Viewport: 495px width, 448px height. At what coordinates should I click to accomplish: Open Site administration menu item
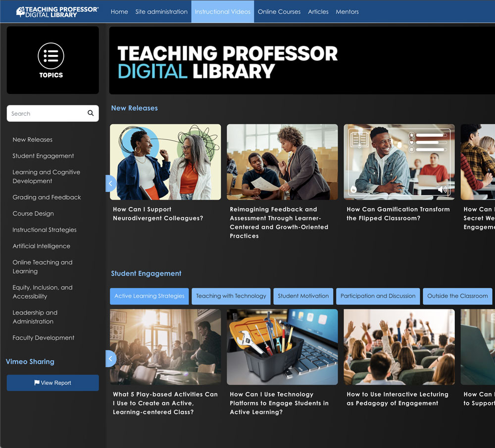161,12
